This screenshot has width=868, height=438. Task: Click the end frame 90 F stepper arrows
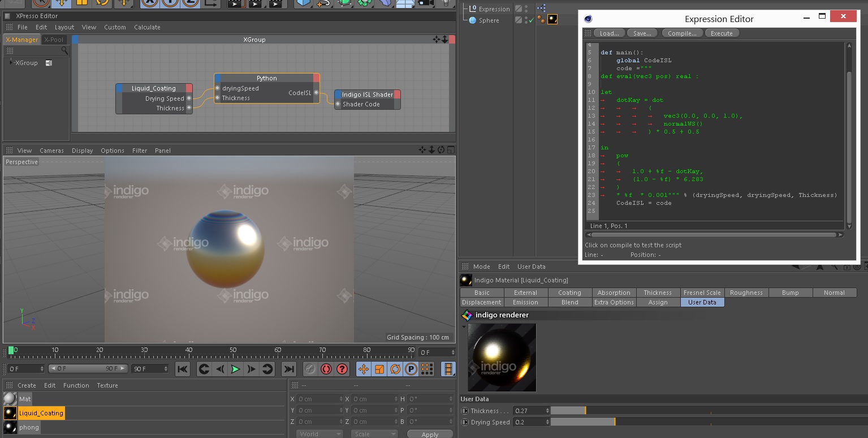[166, 369]
